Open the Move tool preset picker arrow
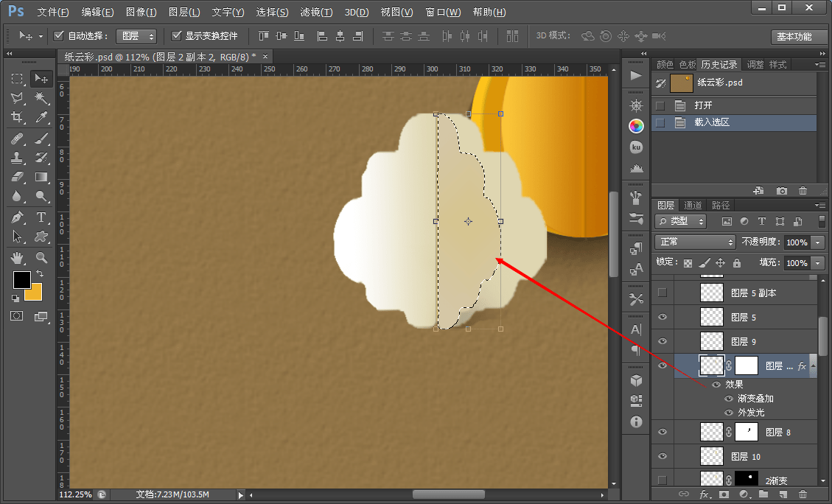This screenshot has width=832, height=504. [41, 36]
